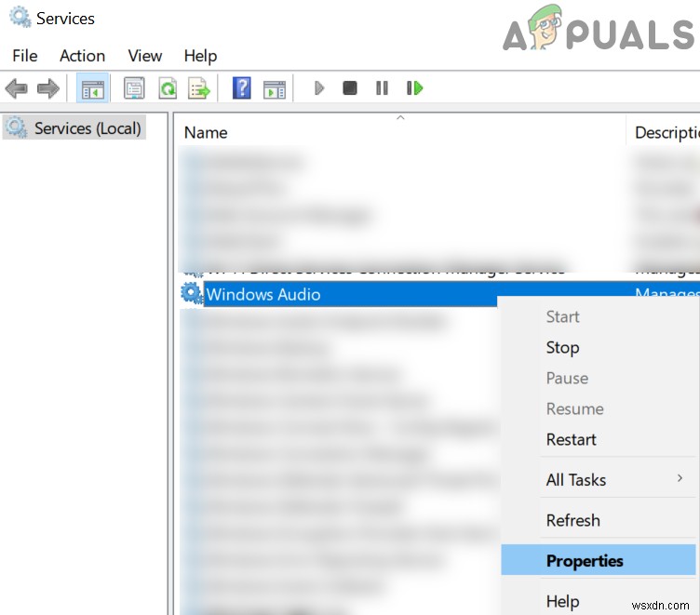Choose Stop in the context menu
The height and width of the screenshot is (615, 700).
point(562,348)
